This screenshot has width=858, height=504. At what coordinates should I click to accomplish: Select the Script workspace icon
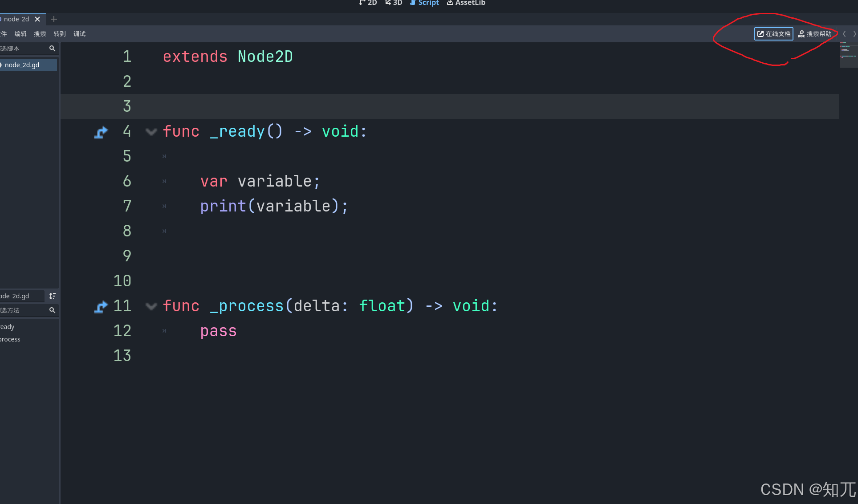(424, 3)
